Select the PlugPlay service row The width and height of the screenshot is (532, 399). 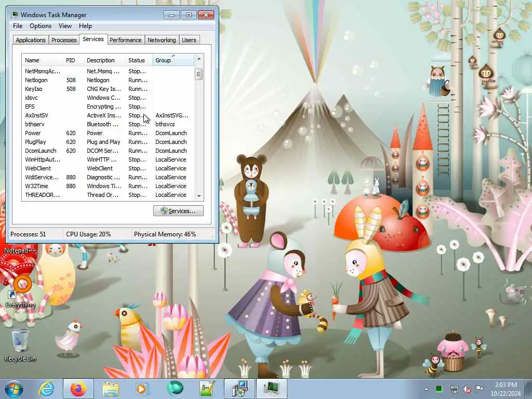point(108,142)
